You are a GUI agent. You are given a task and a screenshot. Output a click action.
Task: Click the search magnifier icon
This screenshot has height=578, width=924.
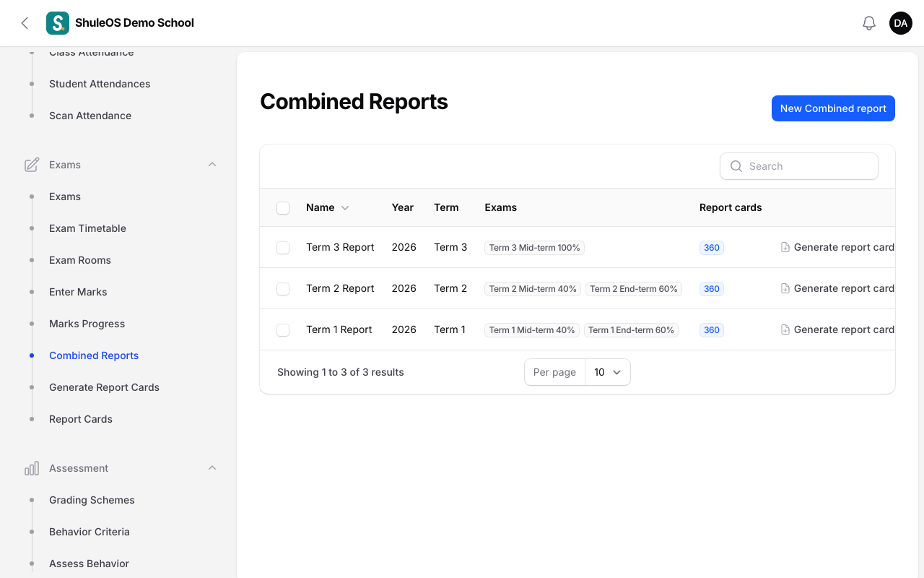point(736,166)
